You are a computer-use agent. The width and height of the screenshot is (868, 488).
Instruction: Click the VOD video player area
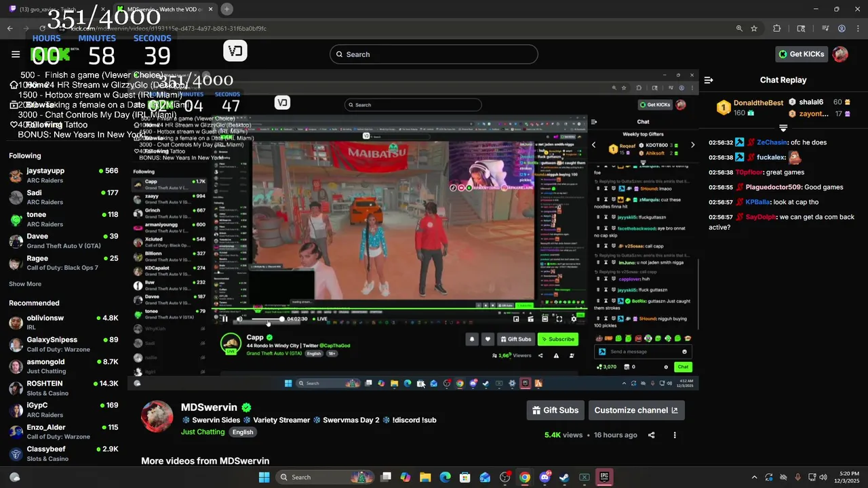[x=414, y=230]
